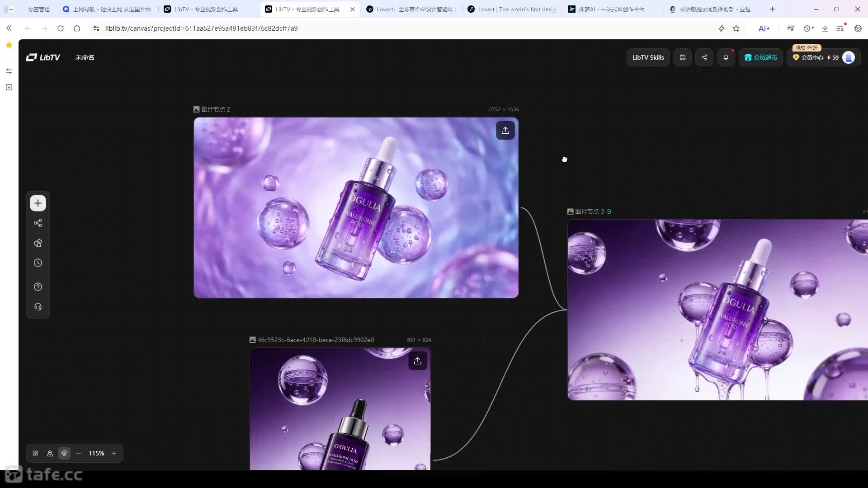Zoom out the canvas with minus button
The width and height of the screenshot is (868, 488).
pos(79,453)
